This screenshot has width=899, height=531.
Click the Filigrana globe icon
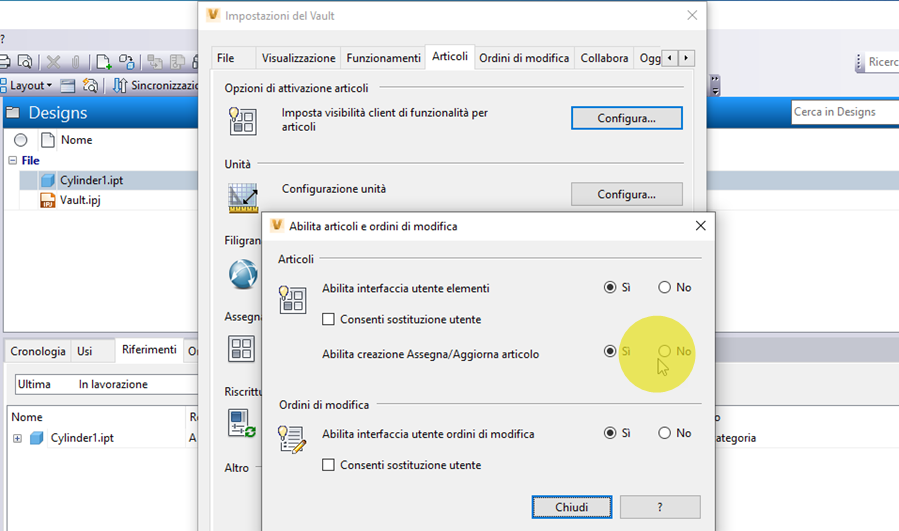point(243,274)
